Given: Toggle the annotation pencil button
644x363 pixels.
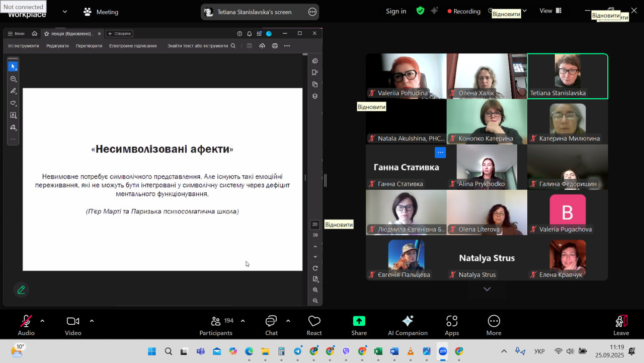Looking at the screenshot, I should (21, 289).
